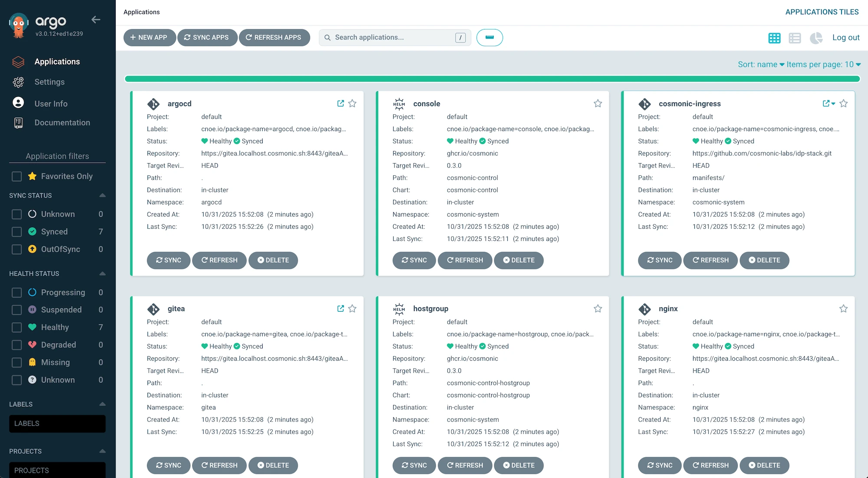The image size is (868, 478).
Task: Expand cosmonic-ingress external links caret
Action: pos(833,104)
